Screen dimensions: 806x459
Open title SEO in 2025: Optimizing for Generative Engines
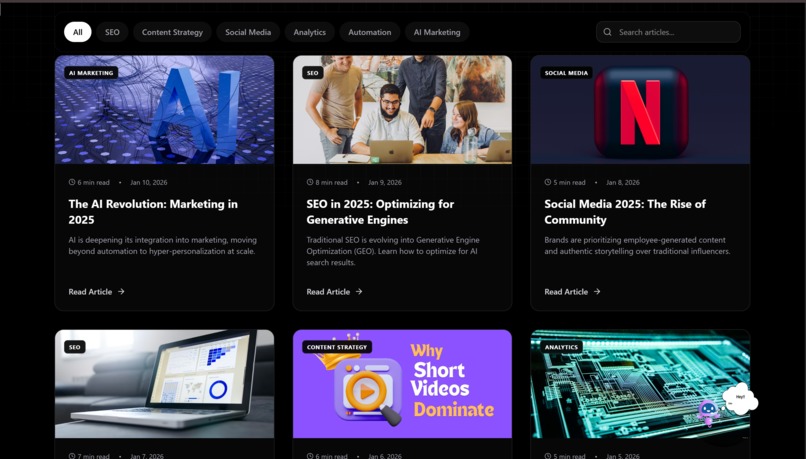point(380,212)
